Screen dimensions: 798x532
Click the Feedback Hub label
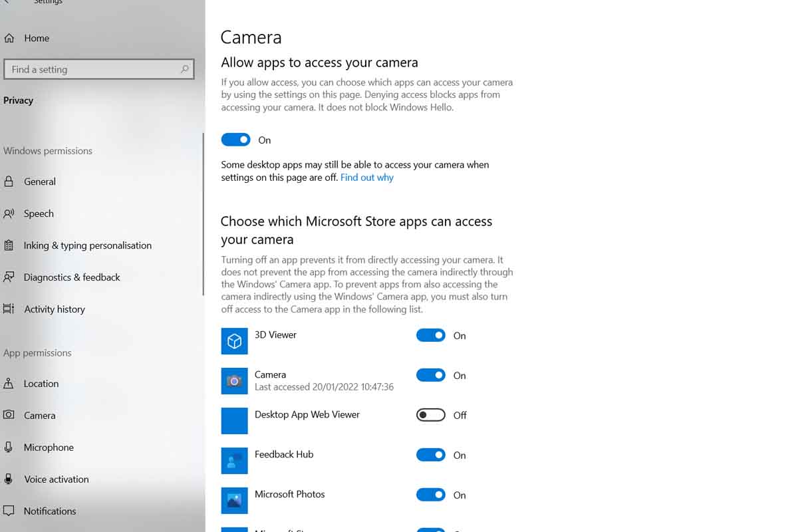(x=284, y=454)
